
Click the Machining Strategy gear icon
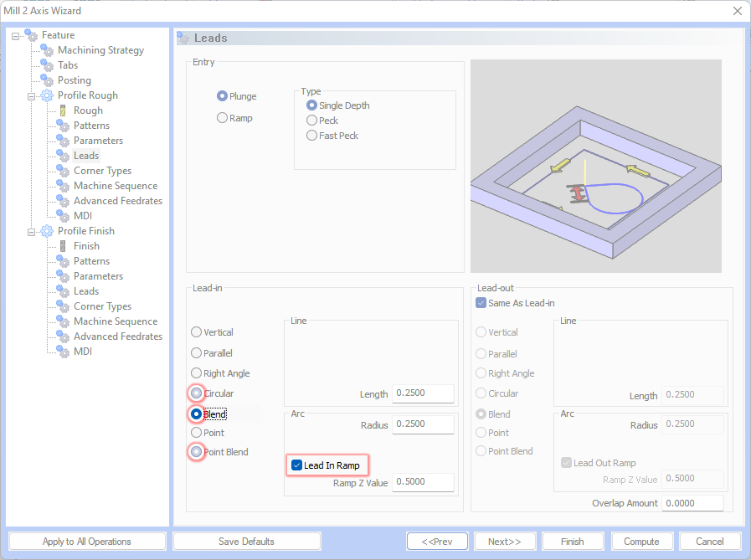pyautogui.click(x=47, y=50)
